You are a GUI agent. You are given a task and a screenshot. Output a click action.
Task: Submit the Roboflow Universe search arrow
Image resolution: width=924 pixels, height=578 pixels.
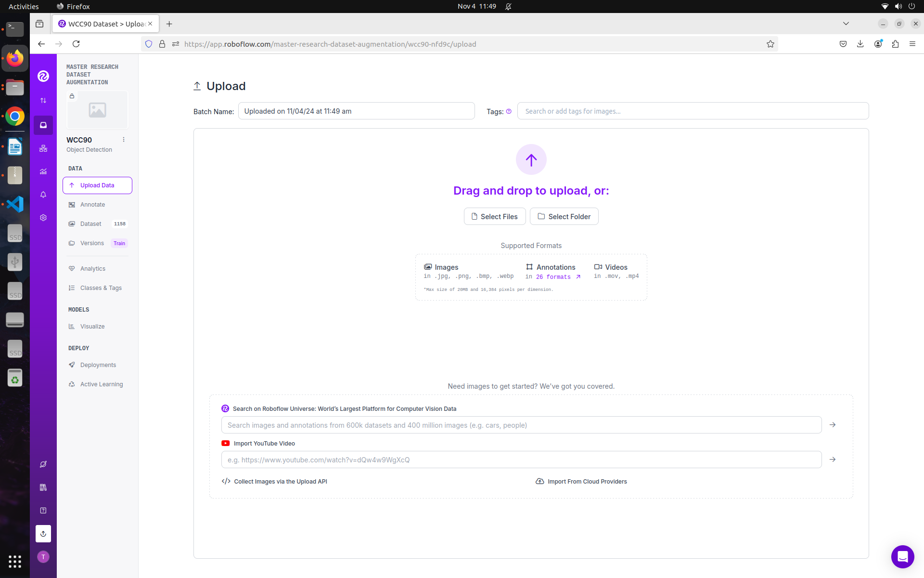833,425
